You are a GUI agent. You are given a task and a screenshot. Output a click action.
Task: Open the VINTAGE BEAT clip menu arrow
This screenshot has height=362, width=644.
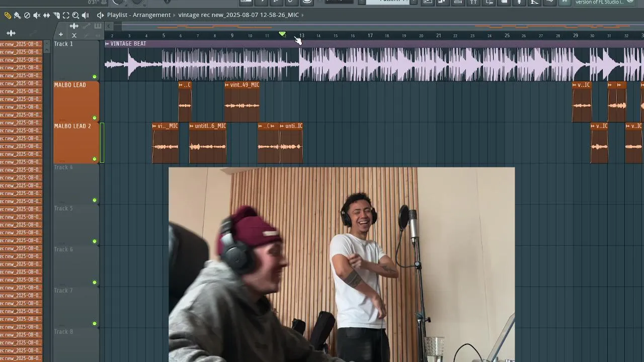(107, 44)
